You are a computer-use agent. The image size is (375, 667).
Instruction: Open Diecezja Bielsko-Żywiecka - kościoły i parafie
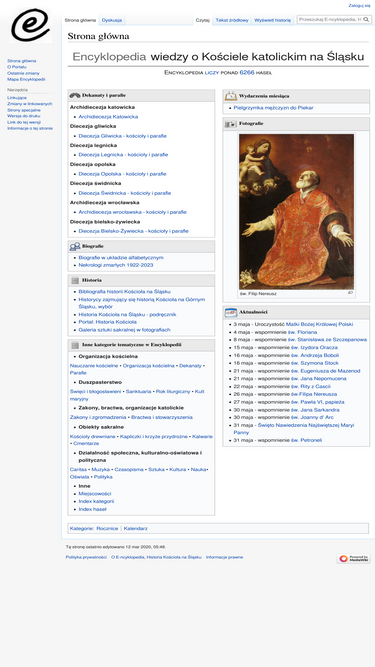pyautogui.click(x=134, y=231)
